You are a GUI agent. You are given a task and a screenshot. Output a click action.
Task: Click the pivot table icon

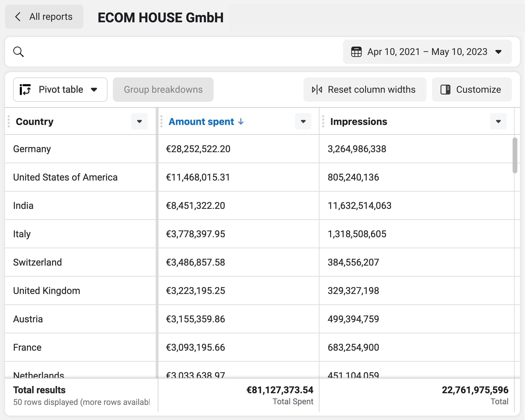25,90
